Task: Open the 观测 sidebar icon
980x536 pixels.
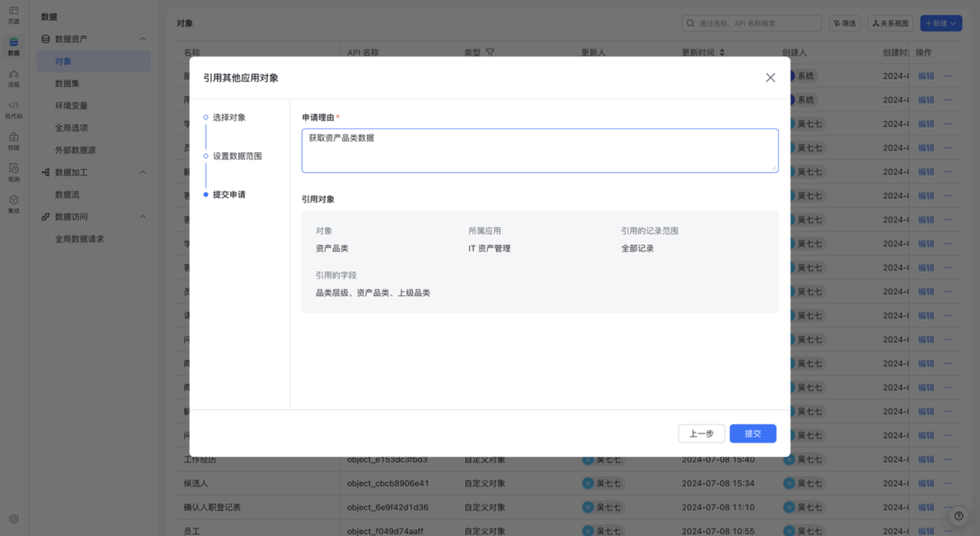Action: point(14,172)
